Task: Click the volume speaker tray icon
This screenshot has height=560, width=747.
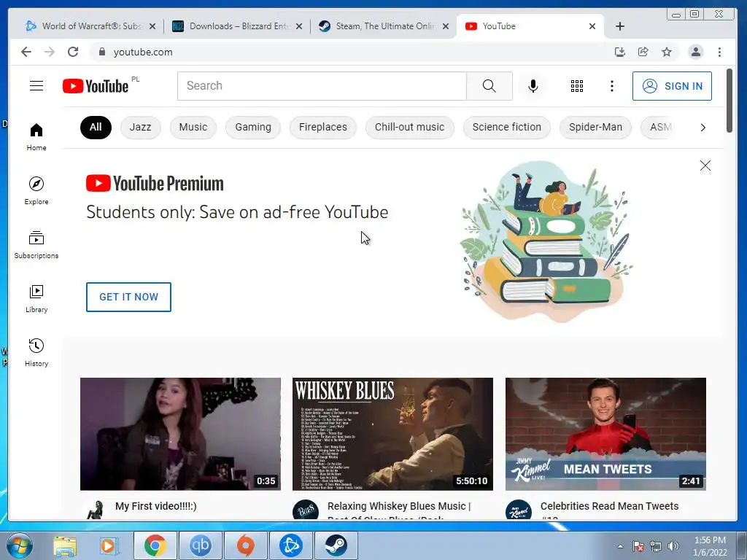Action: pyautogui.click(x=673, y=546)
